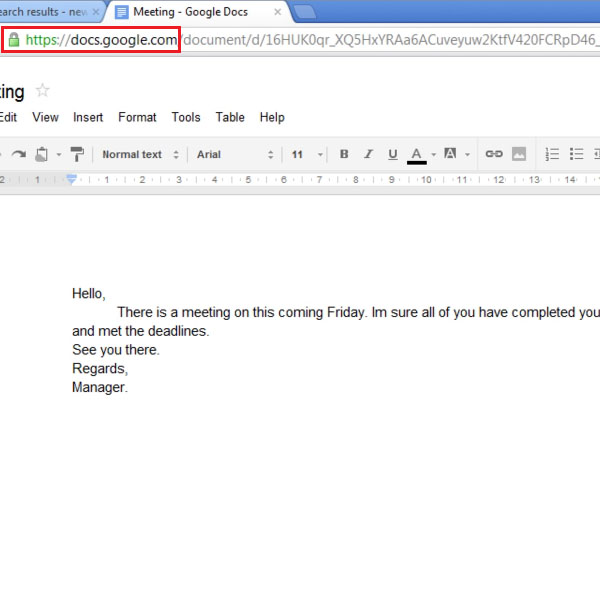Close the search results browser tab
Viewport: 600px width, 600px height.
coord(96,12)
